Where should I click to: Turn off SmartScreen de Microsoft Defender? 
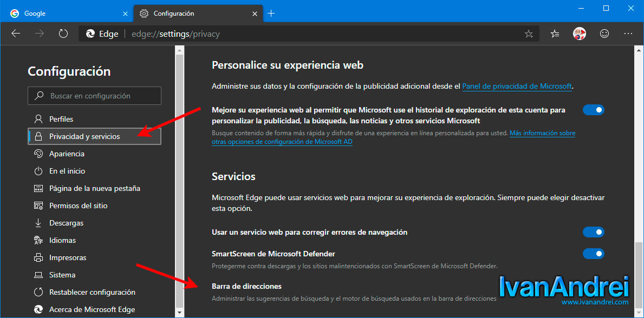point(594,254)
